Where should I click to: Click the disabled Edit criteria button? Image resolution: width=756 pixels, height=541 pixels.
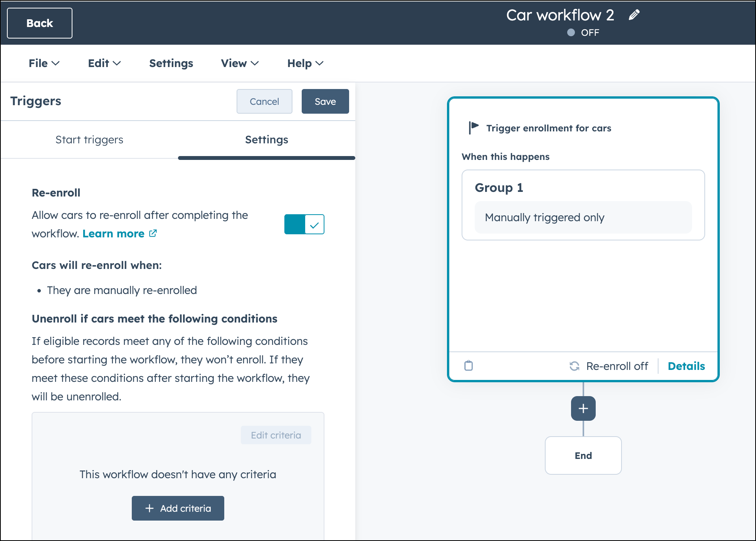(x=276, y=435)
